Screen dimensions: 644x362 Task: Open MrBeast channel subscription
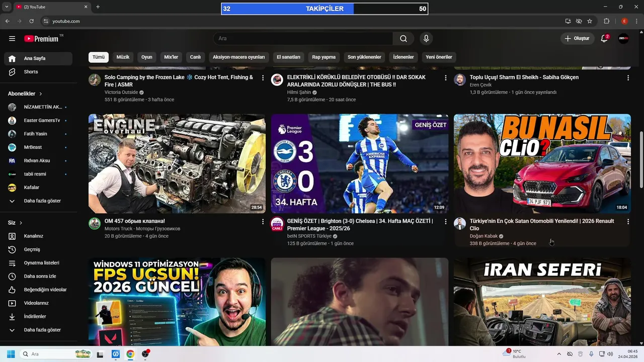(38, 147)
